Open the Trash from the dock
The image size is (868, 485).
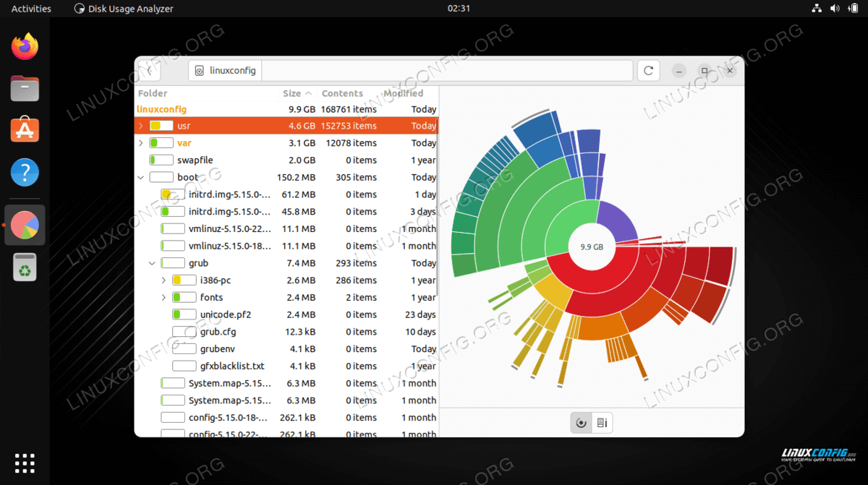click(25, 267)
